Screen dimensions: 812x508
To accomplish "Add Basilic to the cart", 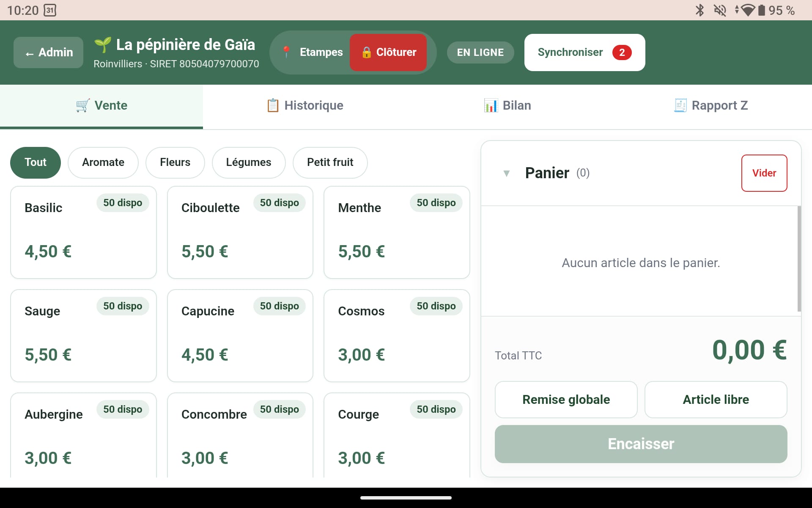I will pyautogui.click(x=83, y=232).
